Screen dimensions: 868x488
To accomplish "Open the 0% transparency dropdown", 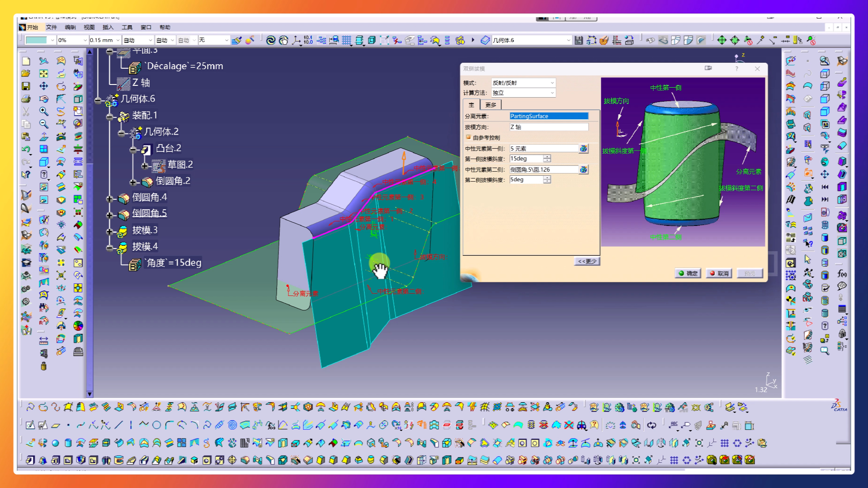I will click(x=85, y=40).
